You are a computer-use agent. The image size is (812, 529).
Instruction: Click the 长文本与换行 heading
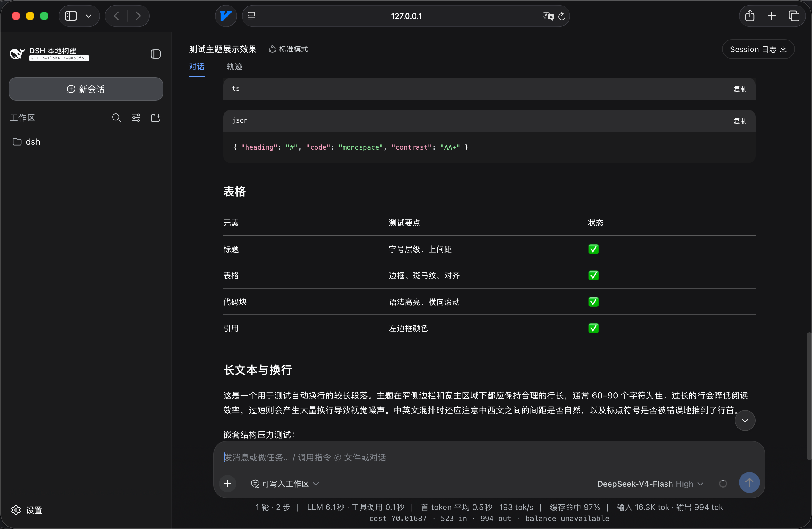pos(258,370)
